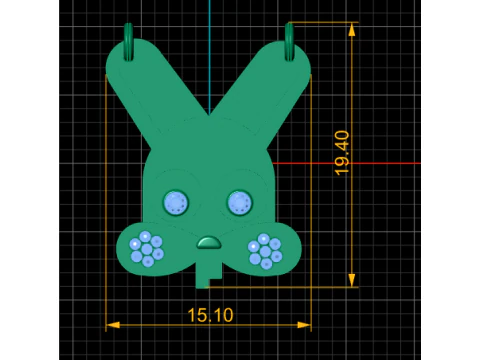Click the bunny's tooth at the bottom
The height and width of the screenshot is (360, 480).
click(209, 274)
